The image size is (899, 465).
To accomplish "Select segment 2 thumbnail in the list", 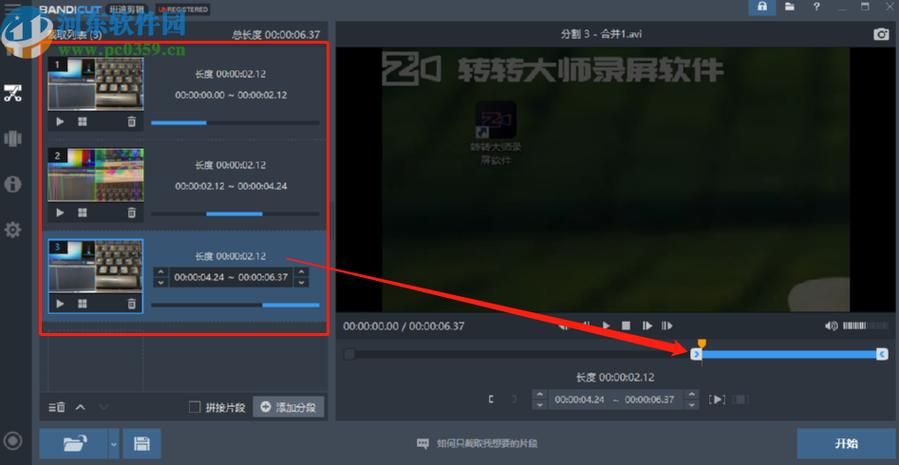I will coord(96,174).
